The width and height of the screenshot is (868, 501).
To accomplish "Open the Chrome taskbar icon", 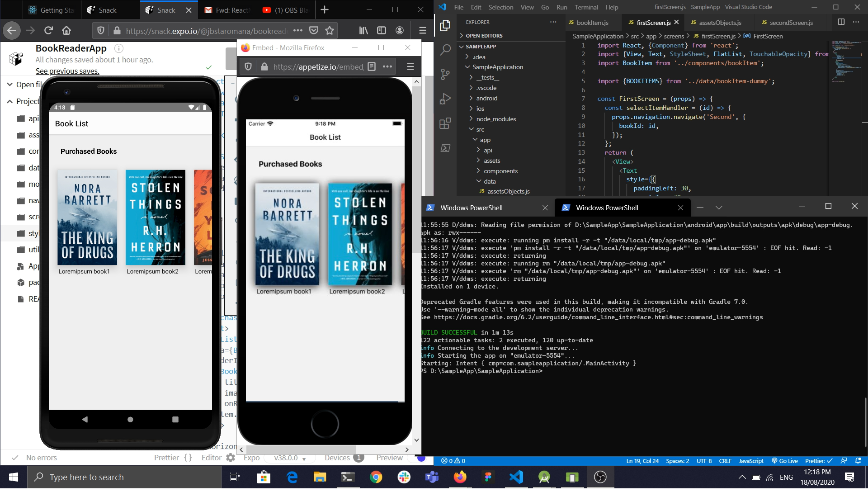I will click(x=376, y=477).
